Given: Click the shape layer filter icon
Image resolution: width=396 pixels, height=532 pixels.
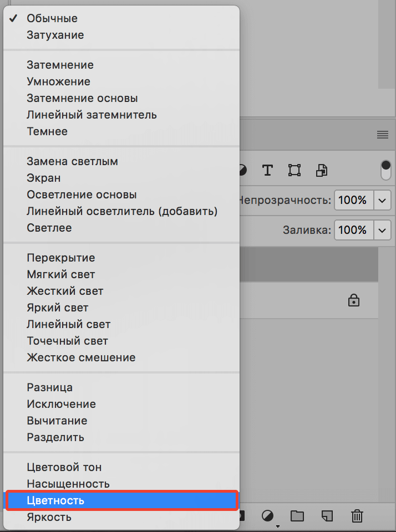Looking at the screenshot, I should pos(295,170).
